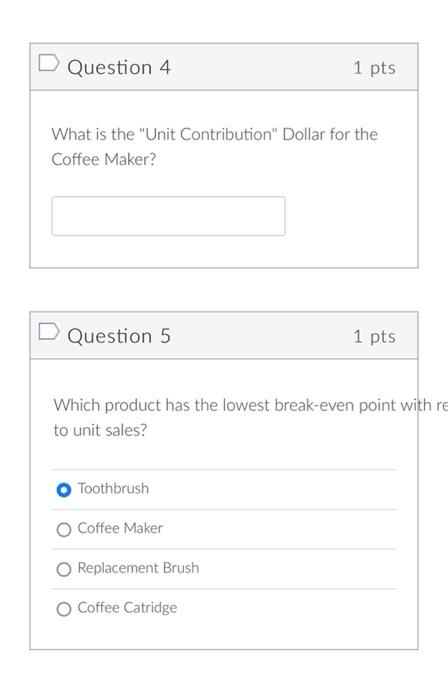
Task: Select the Coffee Catridge radio button
Action: [64, 609]
